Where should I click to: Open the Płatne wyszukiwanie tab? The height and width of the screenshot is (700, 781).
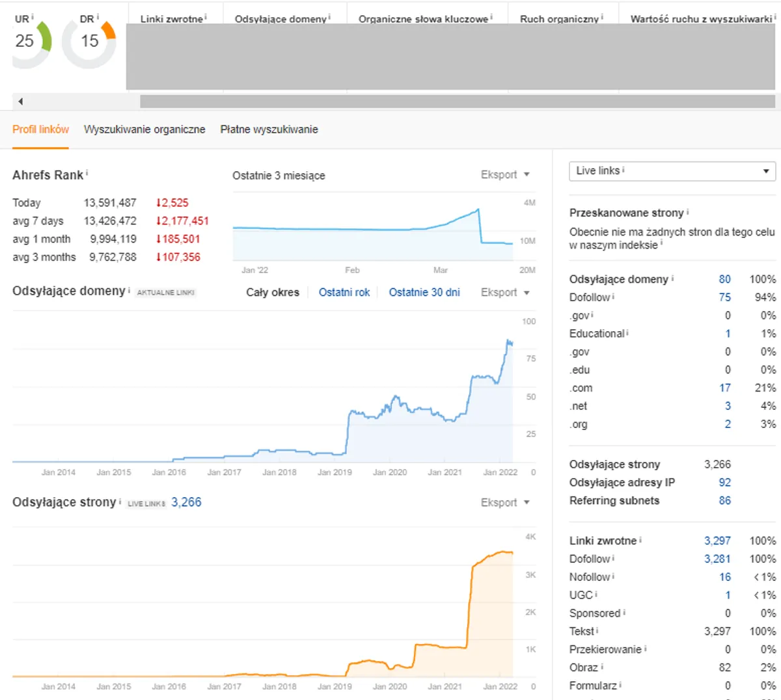(269, 129)
